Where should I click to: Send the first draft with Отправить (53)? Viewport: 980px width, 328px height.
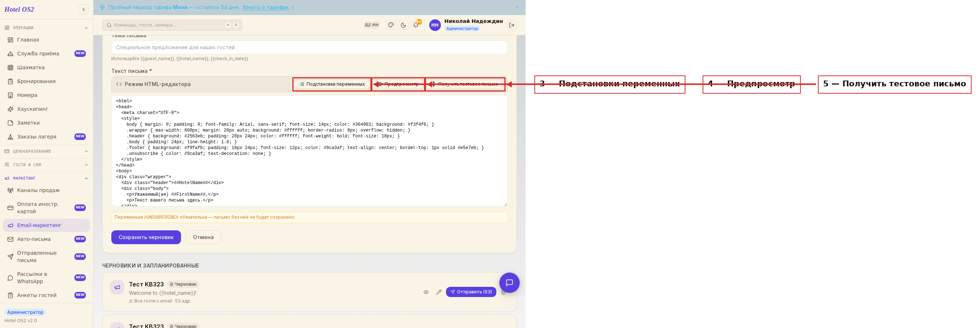pyautogui.click(x=471, y=292)
